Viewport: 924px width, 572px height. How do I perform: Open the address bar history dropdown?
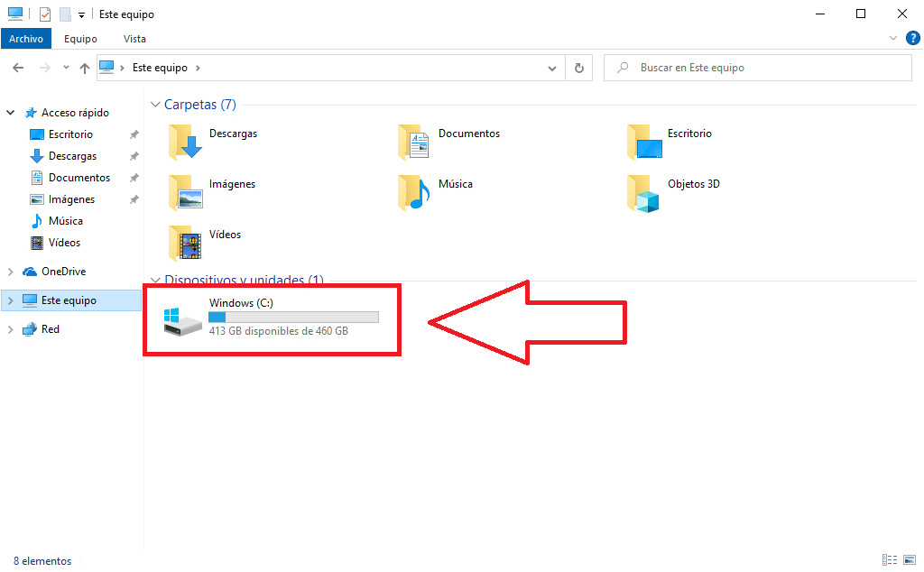553,68
